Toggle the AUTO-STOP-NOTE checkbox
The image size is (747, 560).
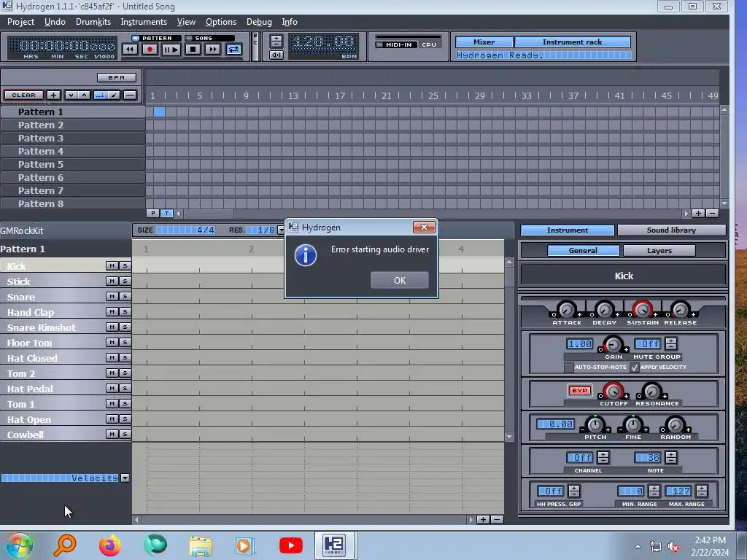tap(568, 367)
